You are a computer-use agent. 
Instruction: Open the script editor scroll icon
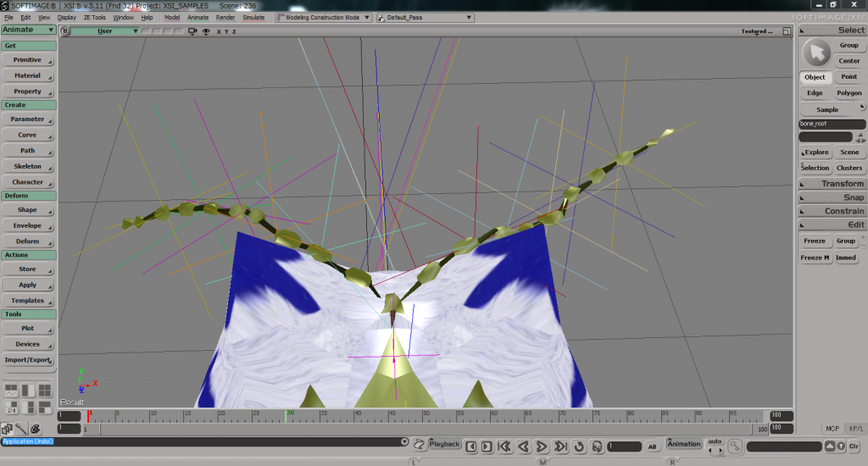pyautogui.click(x=419, y=444)
